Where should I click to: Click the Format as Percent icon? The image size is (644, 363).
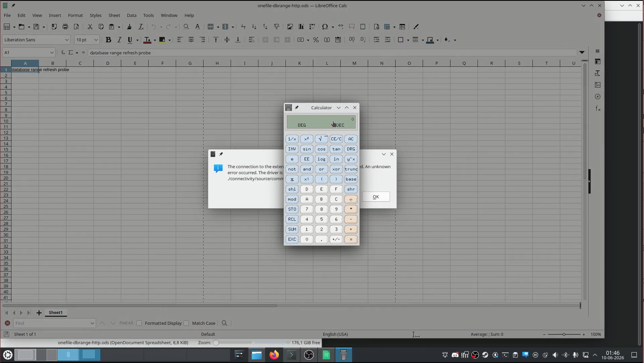(316, 40)
